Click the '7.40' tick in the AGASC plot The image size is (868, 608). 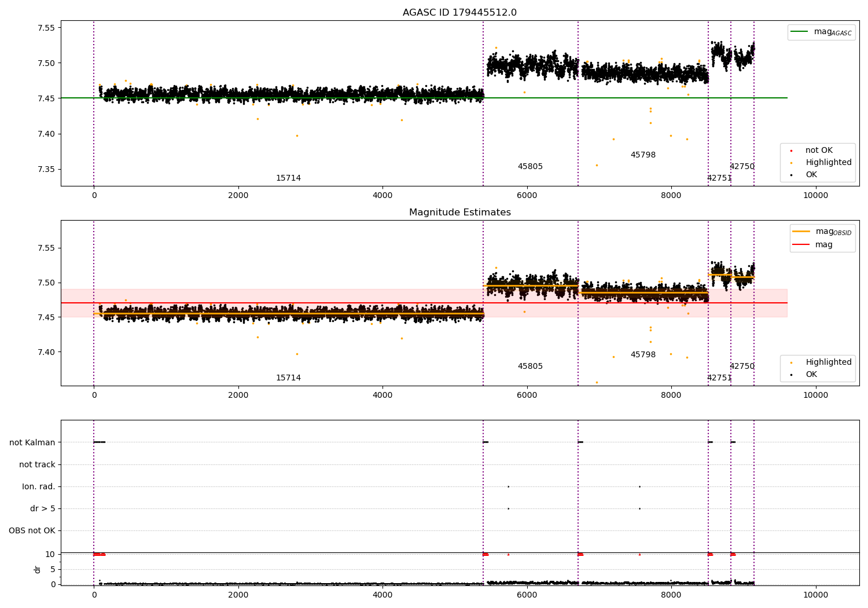pyautogui.click(x=46, y=134)
